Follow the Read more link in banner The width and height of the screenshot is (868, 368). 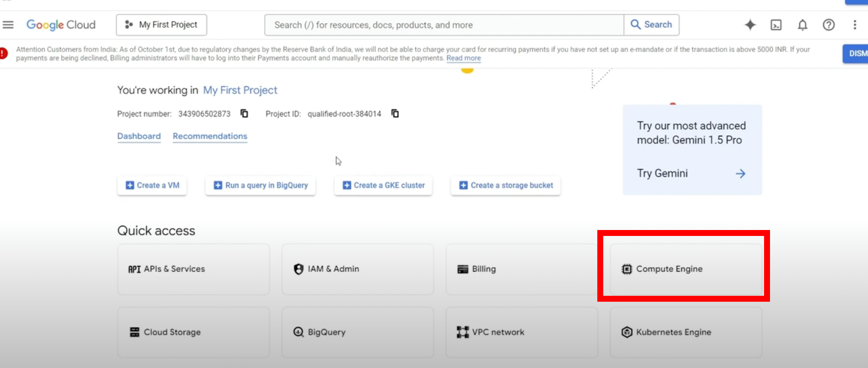tap(463, 58)
